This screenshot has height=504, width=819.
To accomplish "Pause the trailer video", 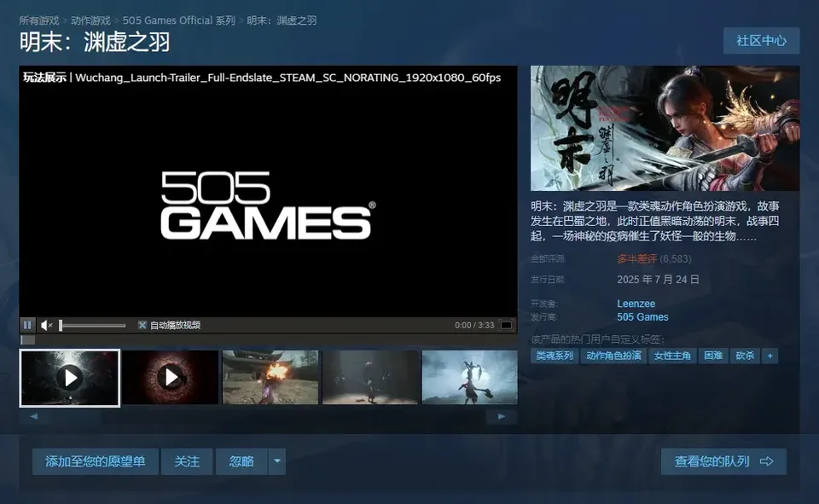I will (x=27, y=325).
